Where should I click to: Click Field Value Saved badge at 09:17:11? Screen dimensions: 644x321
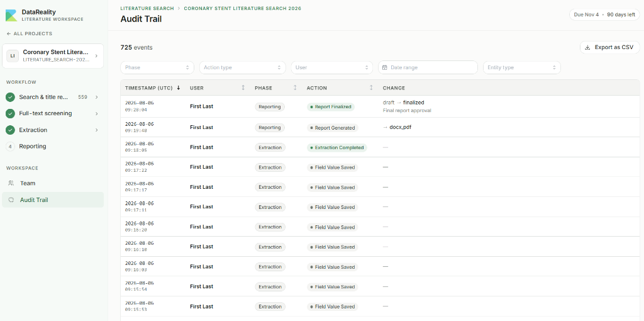coord(332,207)
